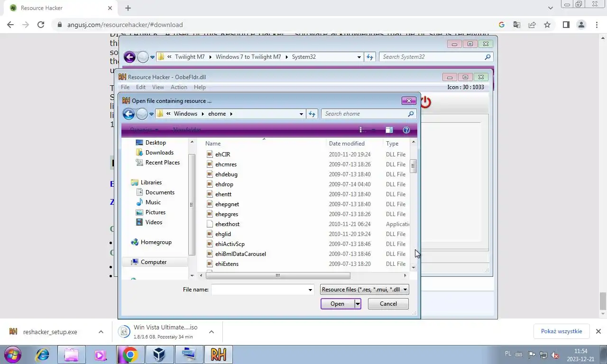Image resolution: width=607 pixels, height=364 pixels.
Task: Open the file type filter dropdown
Action: click(x=364, y=290)
